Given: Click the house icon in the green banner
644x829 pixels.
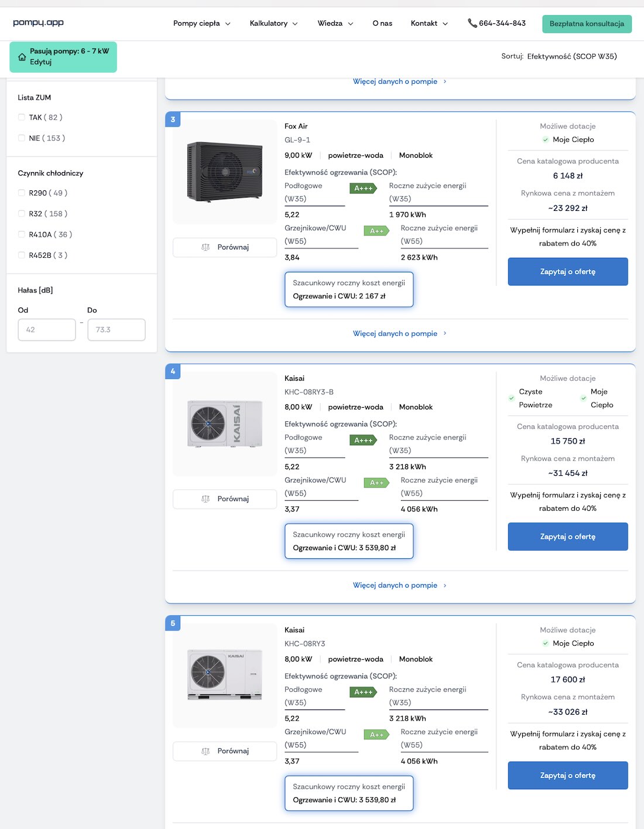Looking at the screenshot, I should point(22,57).
